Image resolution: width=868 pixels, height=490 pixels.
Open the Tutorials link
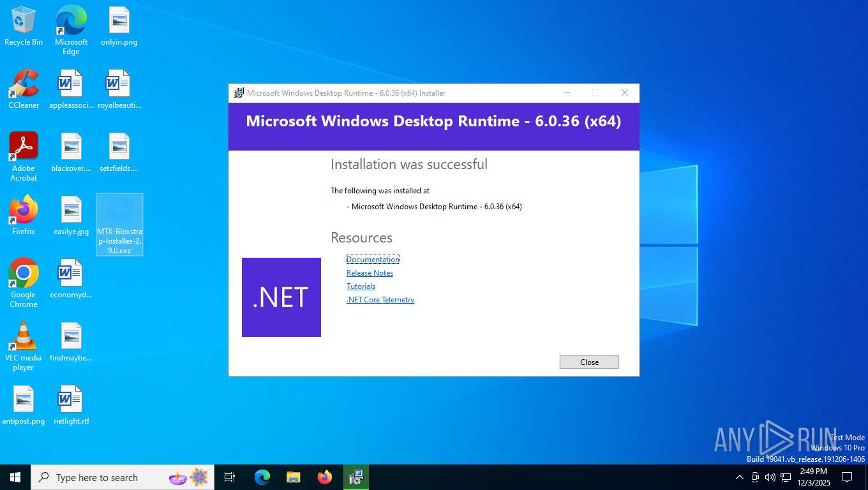361,286
